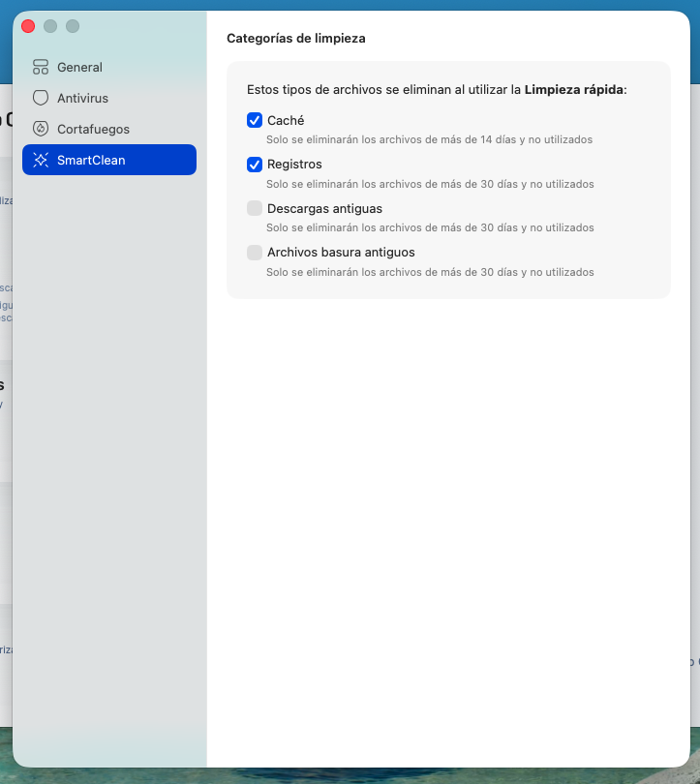Check the Archivos basura antiguos checkbox
Screen dimensions: 700x784
(x=255, y=253)
